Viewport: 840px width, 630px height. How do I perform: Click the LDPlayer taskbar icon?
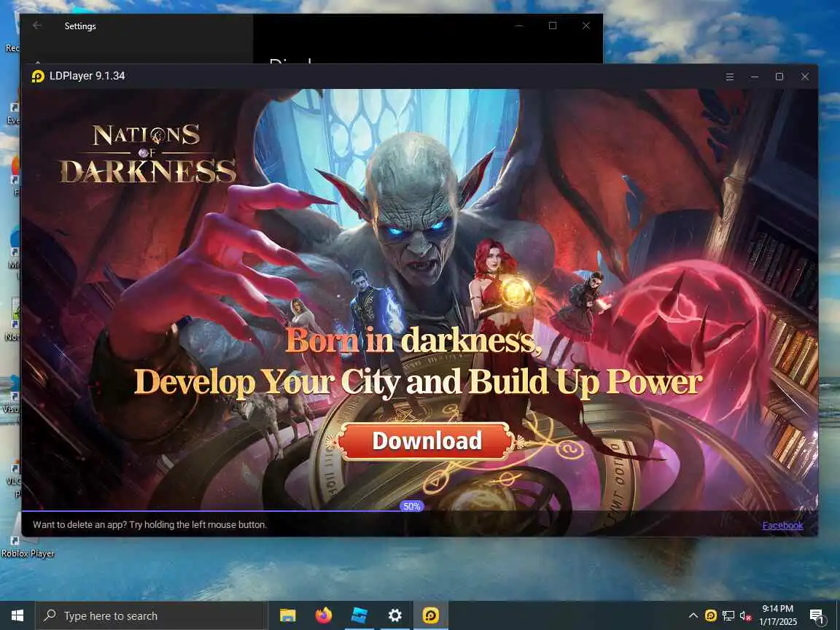pyautogui.click(x=431, y=615)
